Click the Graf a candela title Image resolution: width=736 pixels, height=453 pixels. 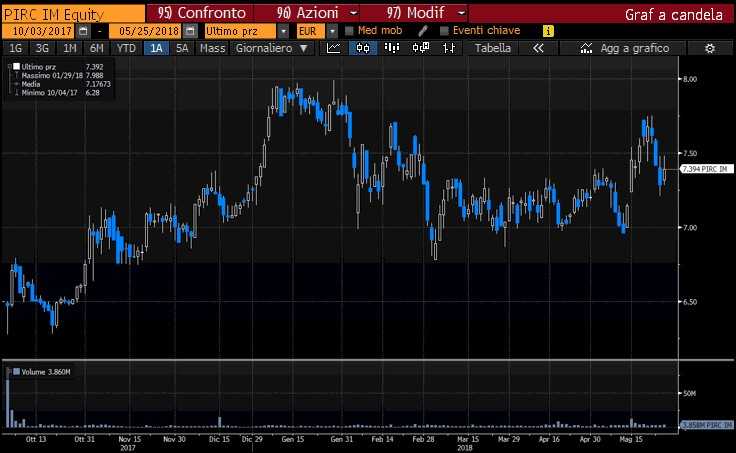point(674,15)
